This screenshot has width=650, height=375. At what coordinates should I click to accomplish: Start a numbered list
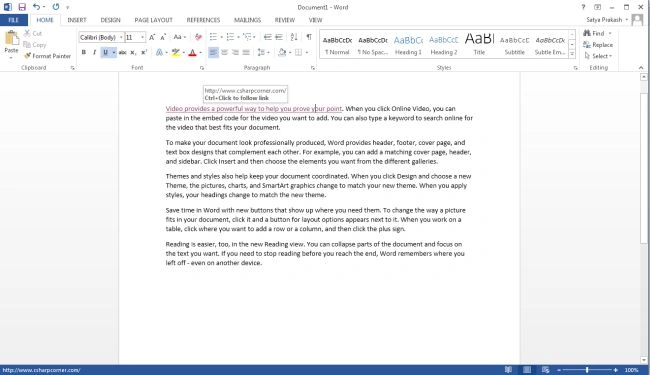[x=230, y=37]
